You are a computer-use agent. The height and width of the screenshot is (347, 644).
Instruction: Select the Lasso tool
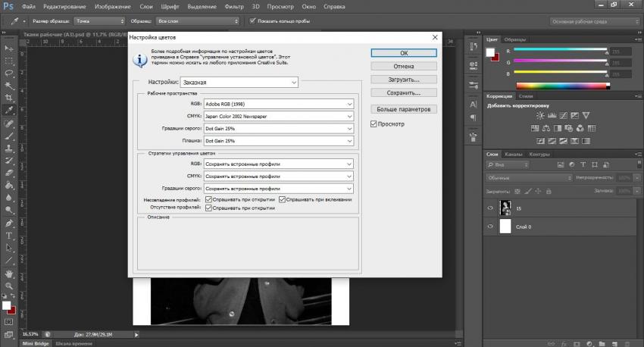pyautogui.click(x=9, y=73)
